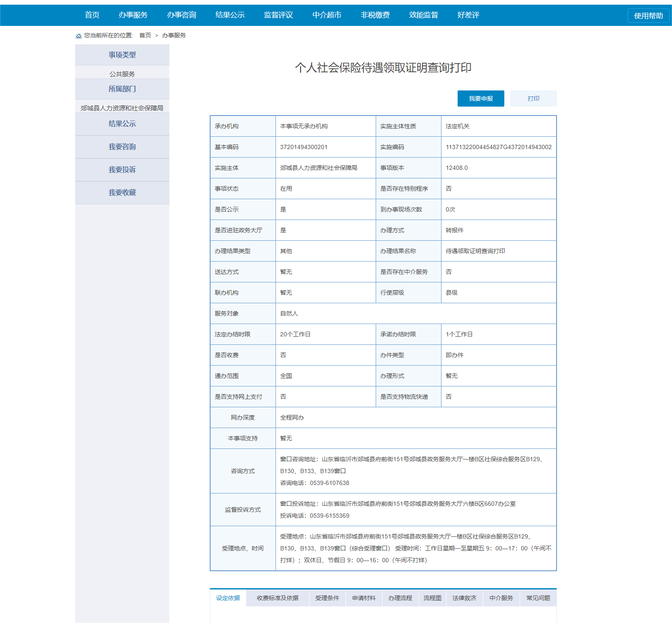Click 咨询电话：0539-6107638 line
Viewport: 672px width, 623px height.
click(x=315, y=483)
